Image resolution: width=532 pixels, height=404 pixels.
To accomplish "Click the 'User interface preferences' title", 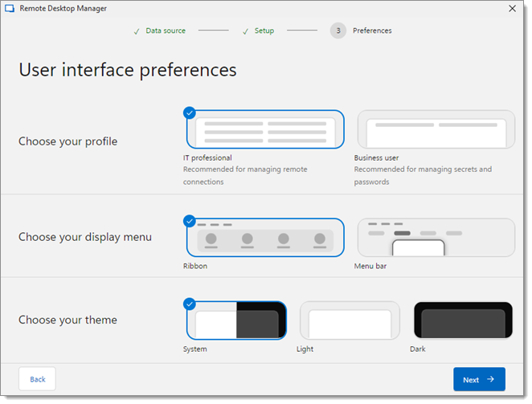I will coord(128,70).
